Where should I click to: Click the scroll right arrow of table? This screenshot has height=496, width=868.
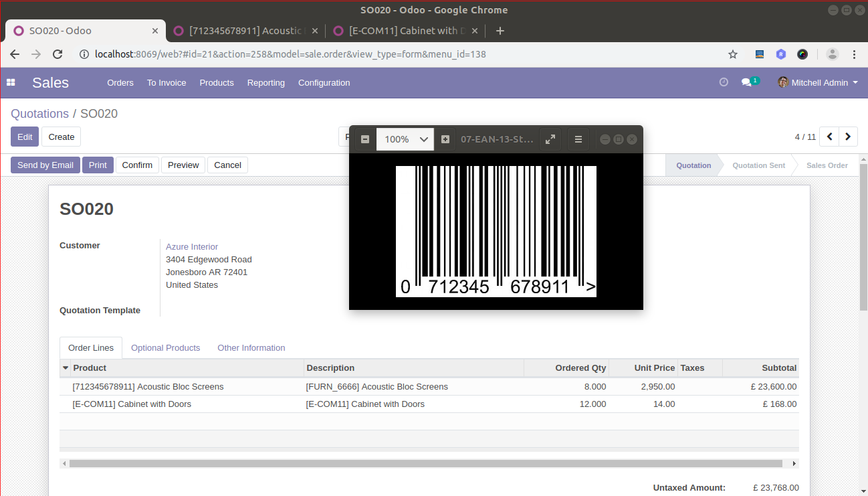[794, 463]
